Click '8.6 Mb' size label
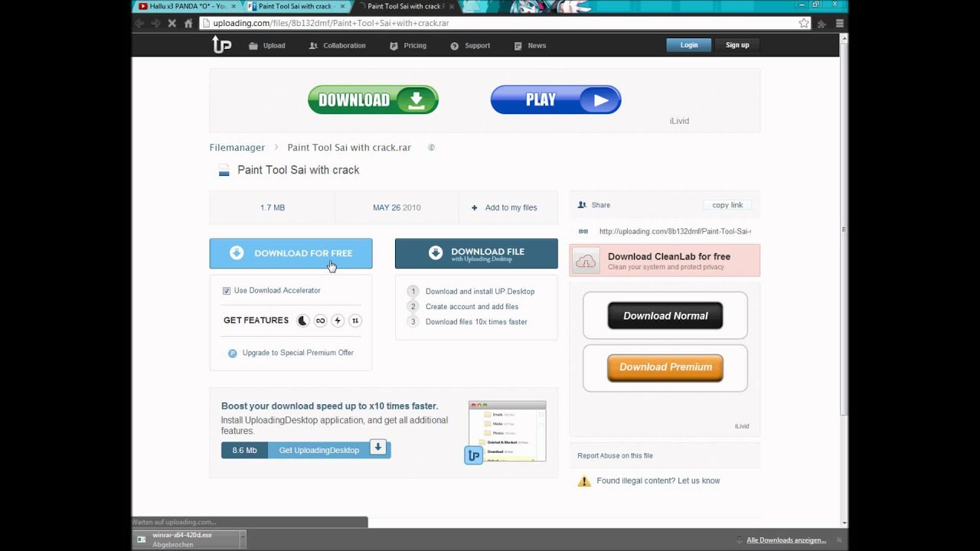 tap(244, 450)
